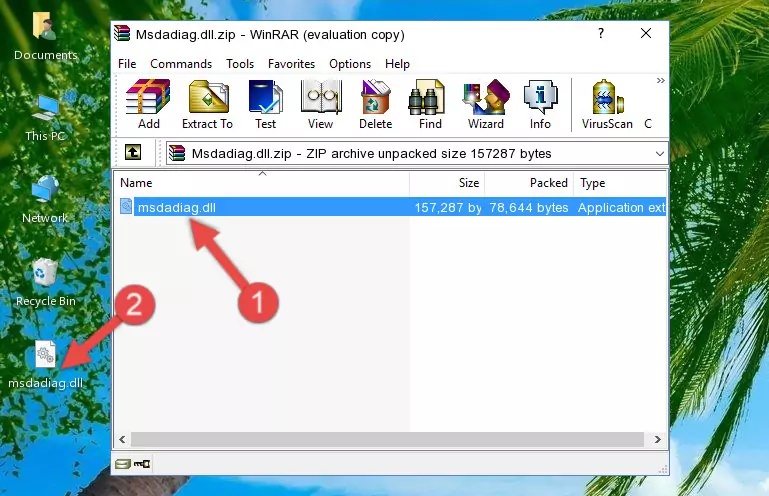Sort by Size column header
This screenshot has height=496, width=769.
coord(447,183)
